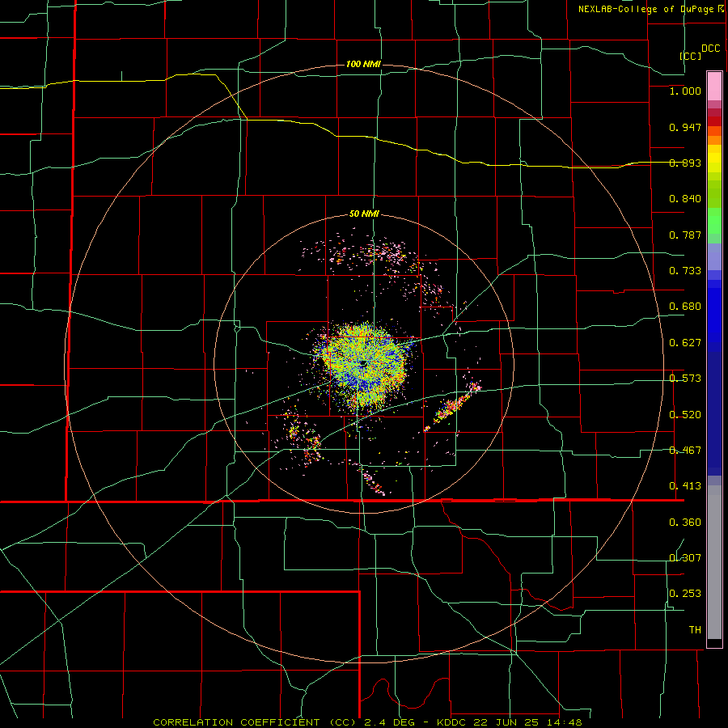Select the 0.680 scale label
Screen dimensions: 728x728
685,307
